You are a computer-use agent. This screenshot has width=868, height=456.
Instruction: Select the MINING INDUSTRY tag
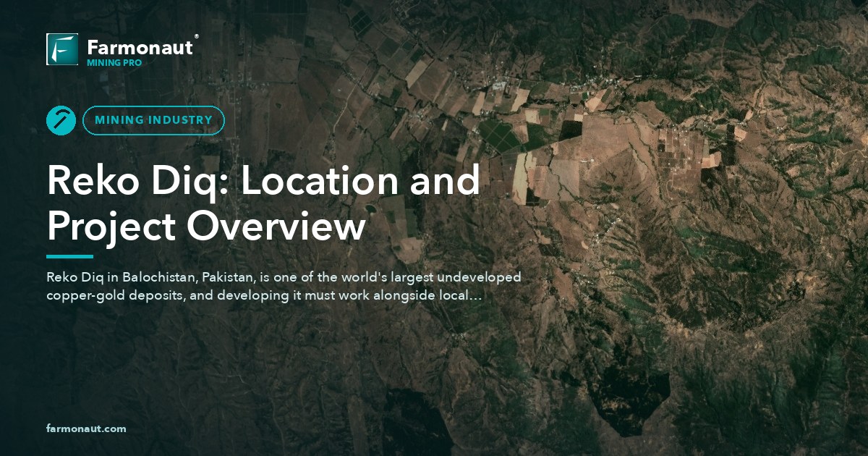(153, 120)
